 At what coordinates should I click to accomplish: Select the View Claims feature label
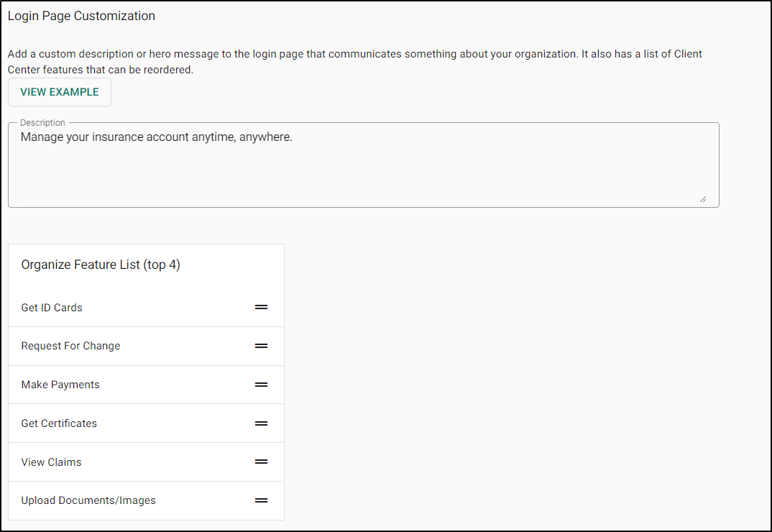click(51, 462)
